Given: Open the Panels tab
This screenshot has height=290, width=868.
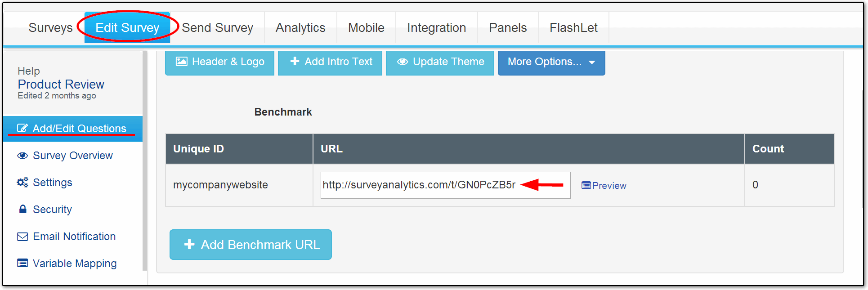Looking at the screenshot, I should [x=507, y=28].
